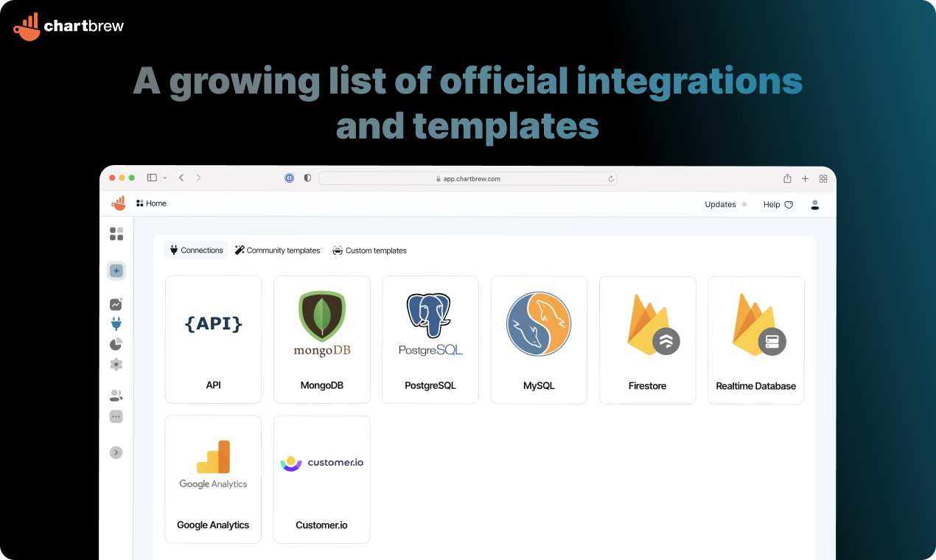Image resolution: width=936 pixels, height=560 pixels.
Task: Open a new browser tab with plus
Action: (x=805, y=178)
